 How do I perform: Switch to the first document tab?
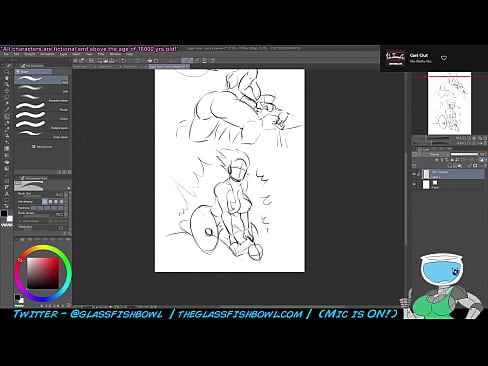pos(83,67)
